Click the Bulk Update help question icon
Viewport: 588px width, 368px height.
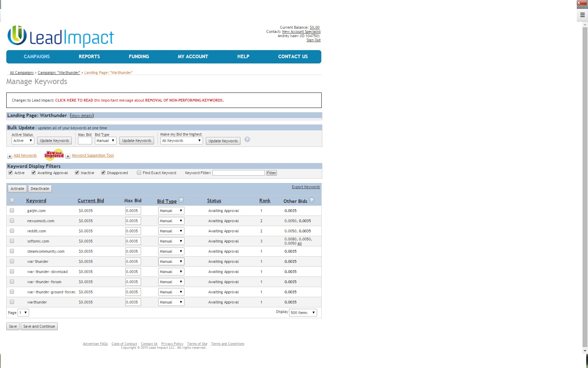247,139
